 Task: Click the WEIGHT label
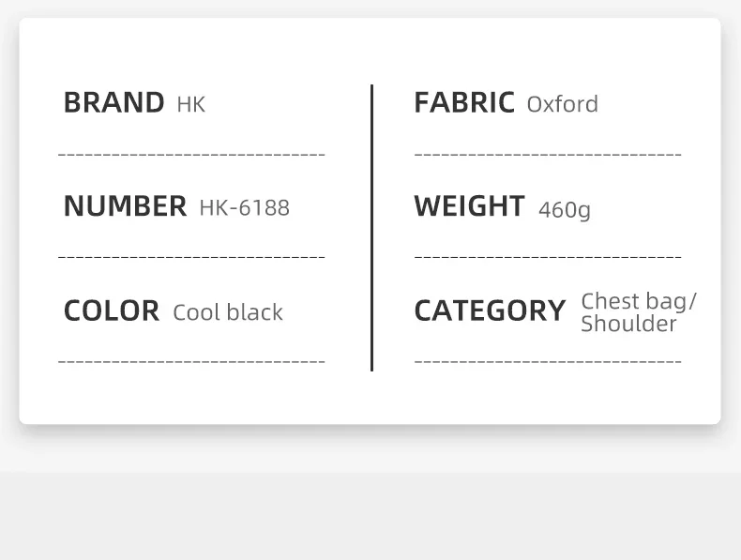pyautogui.click(x=469, y=206)
